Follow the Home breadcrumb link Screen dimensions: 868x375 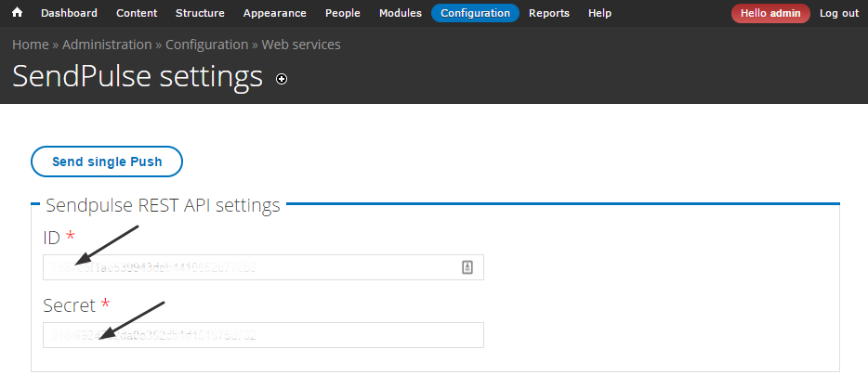point(30,45)
